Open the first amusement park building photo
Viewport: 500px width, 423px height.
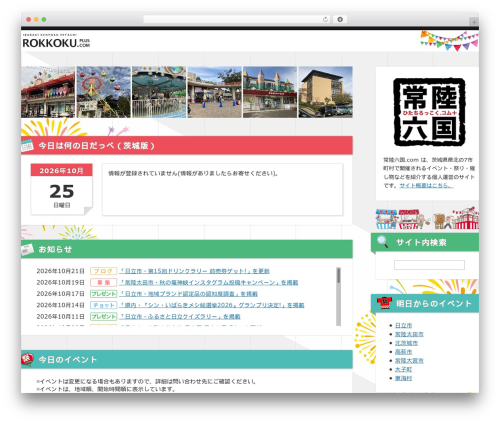(48, 92)
